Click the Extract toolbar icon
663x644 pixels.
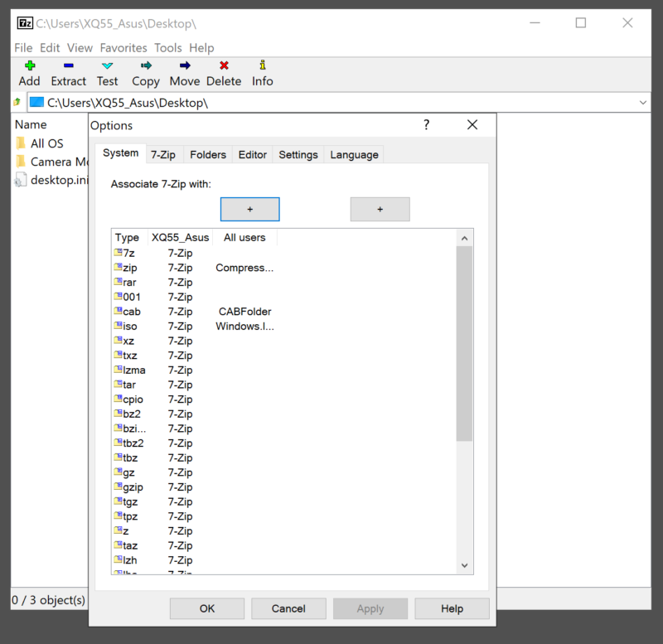pos(68,66)
